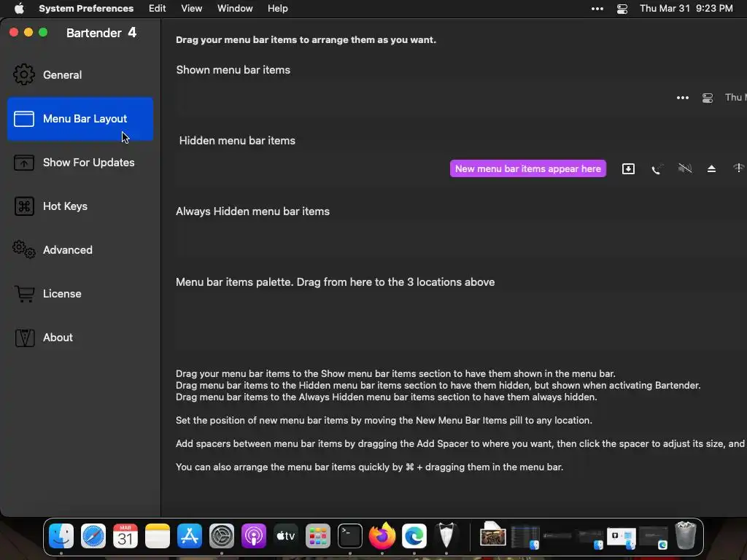Select the Control Center item in Shown menu bar items
This screenshot has height=560, width=747.
click(708, 98)
